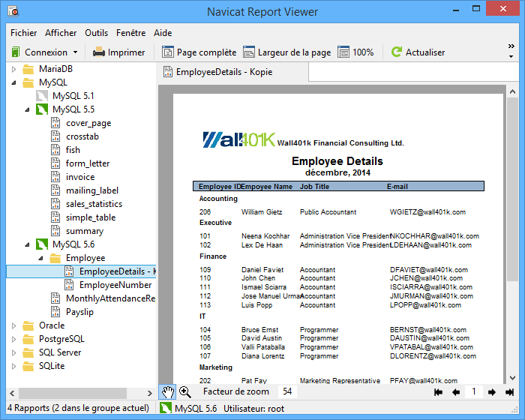Go to the first report page
The image size is (525, 420).
tap(438, 391)
